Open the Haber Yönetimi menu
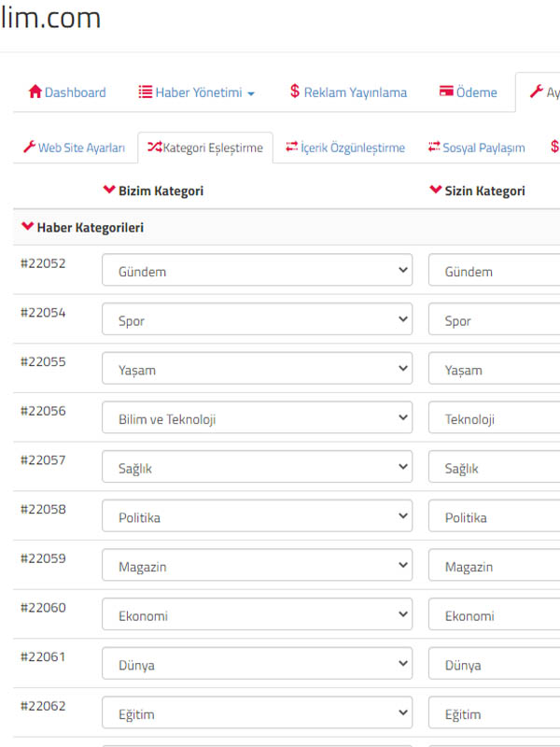 197,92
